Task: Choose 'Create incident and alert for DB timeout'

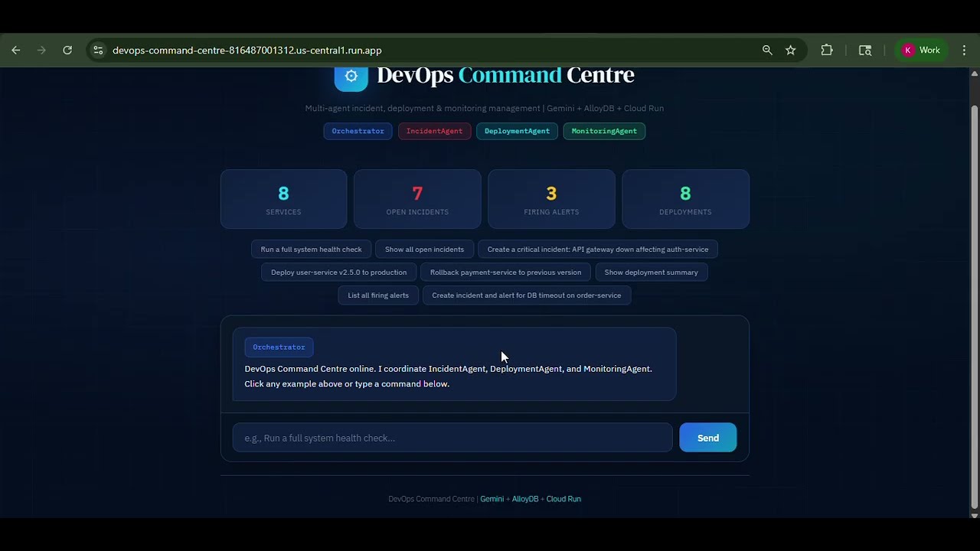Action: tap(526, 295)
